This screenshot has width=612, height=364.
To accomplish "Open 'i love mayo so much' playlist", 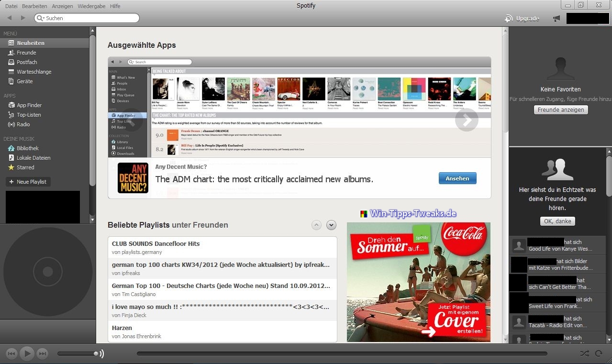I will pos(223,310).
